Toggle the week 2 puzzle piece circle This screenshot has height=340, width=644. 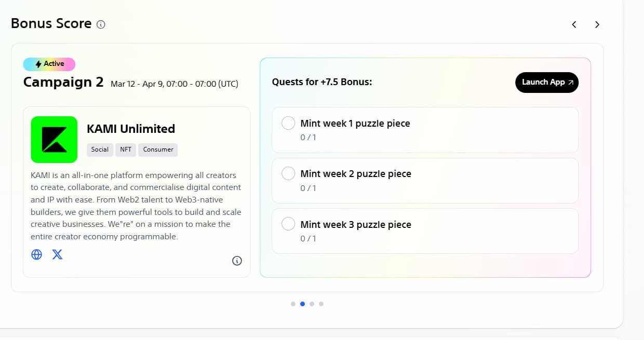point(288,173)
